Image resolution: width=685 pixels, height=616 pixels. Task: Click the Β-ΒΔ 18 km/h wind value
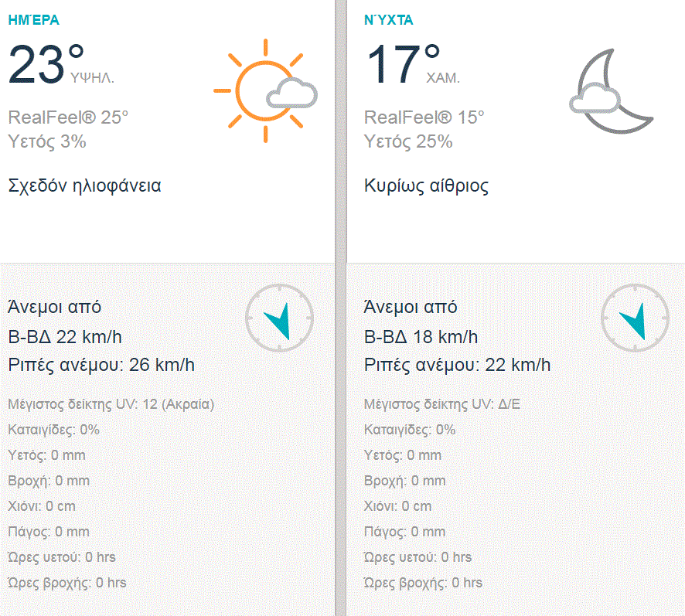click(x=421, y=337)
